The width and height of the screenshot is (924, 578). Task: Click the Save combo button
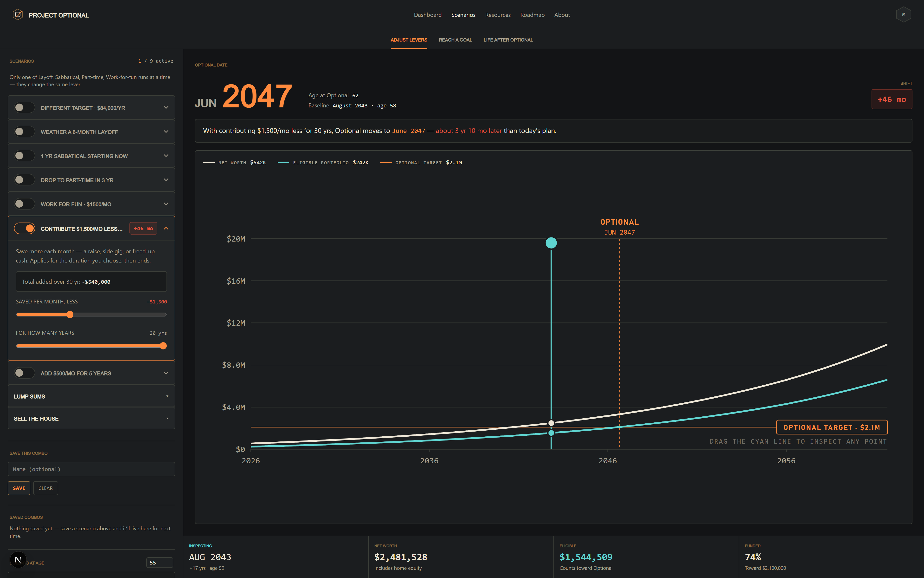(19, 488)
